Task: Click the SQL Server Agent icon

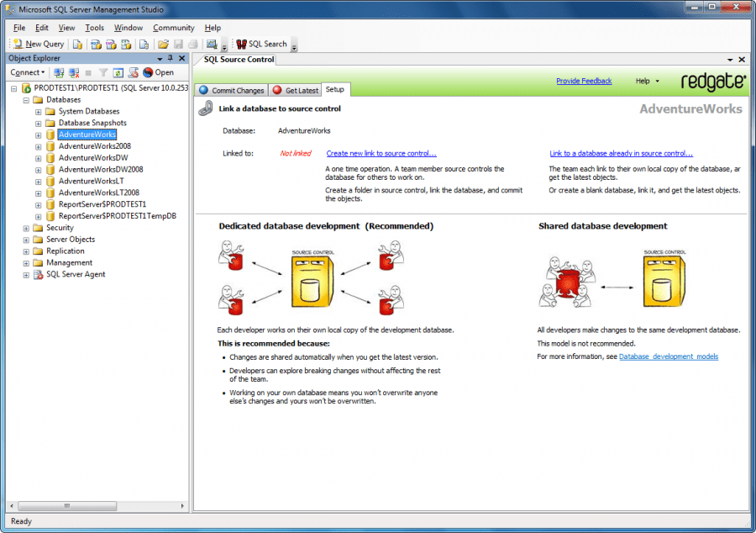Action: 39,274
